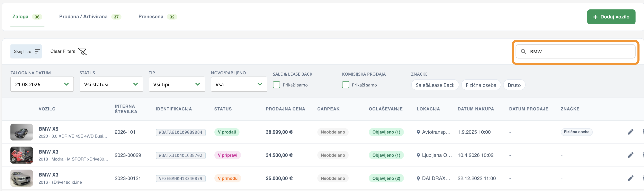Select the Bruto tag filter
The height and width of the screenshot is (191, 644).
click(514, 85)
